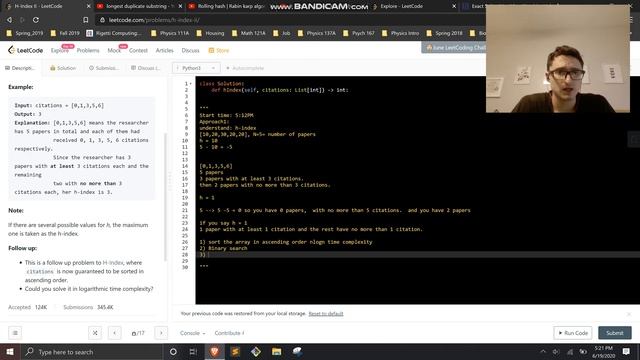The width and height of the screenshot is (640, 360).
Task: Toggle the Autocomplete option
Action: (245, 68)
